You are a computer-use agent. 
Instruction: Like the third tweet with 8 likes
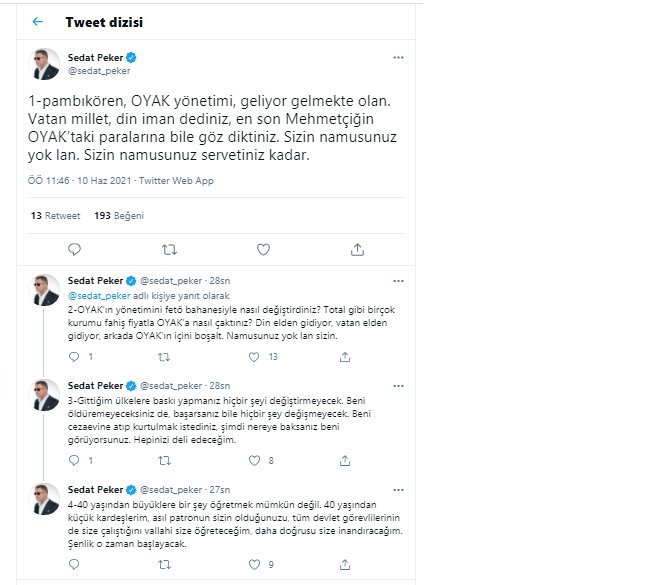254,460
